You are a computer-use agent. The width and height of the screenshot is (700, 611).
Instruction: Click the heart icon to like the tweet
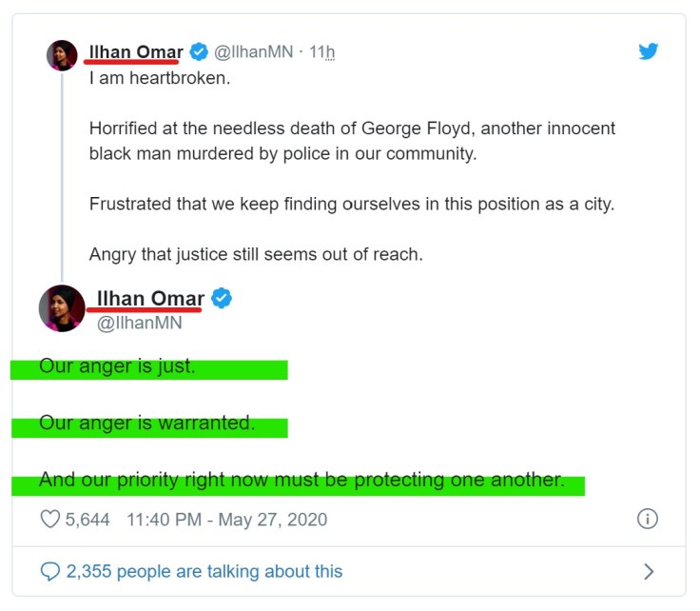50,520
